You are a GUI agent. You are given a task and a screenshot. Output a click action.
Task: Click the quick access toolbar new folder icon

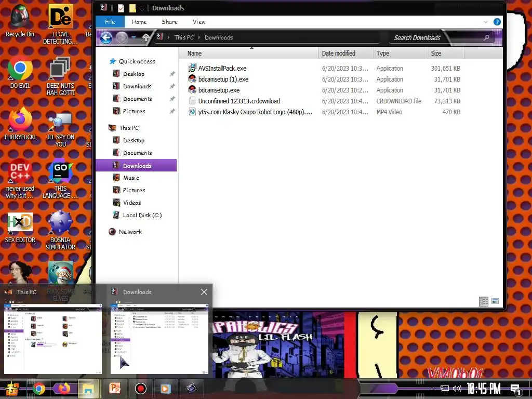pyautogui.click(x=132, y=8)
